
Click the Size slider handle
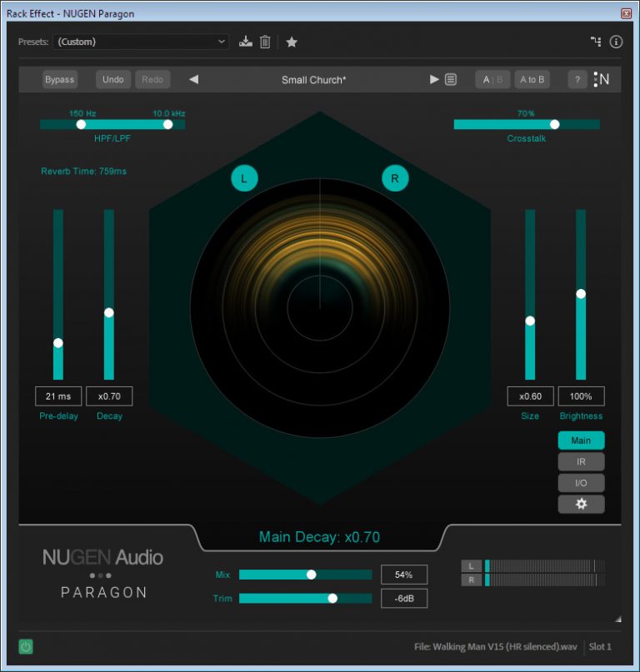click(x=530, y=321)
